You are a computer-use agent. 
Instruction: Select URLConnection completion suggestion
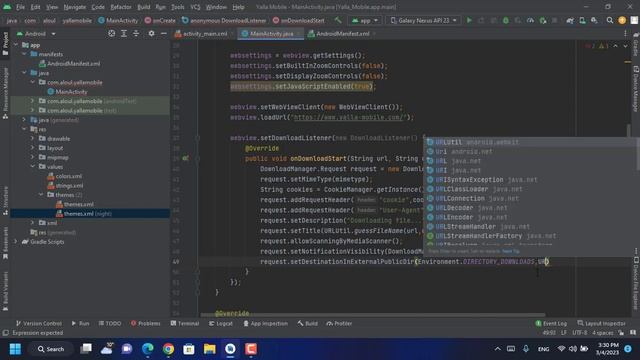(531, 198)
